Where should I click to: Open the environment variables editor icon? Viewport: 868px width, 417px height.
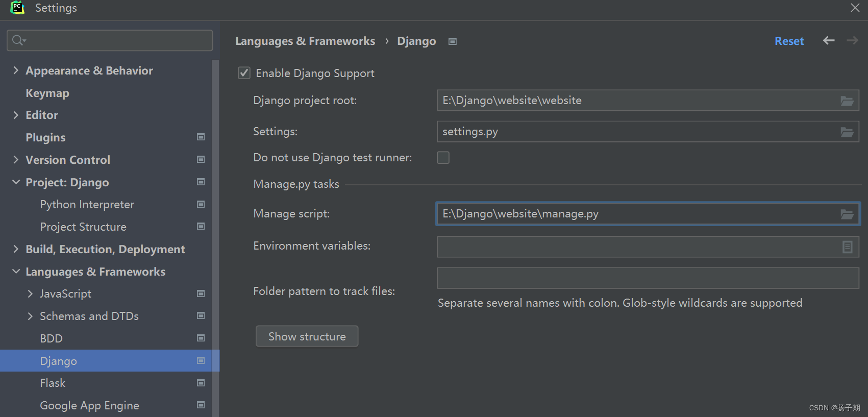point(847,247)
